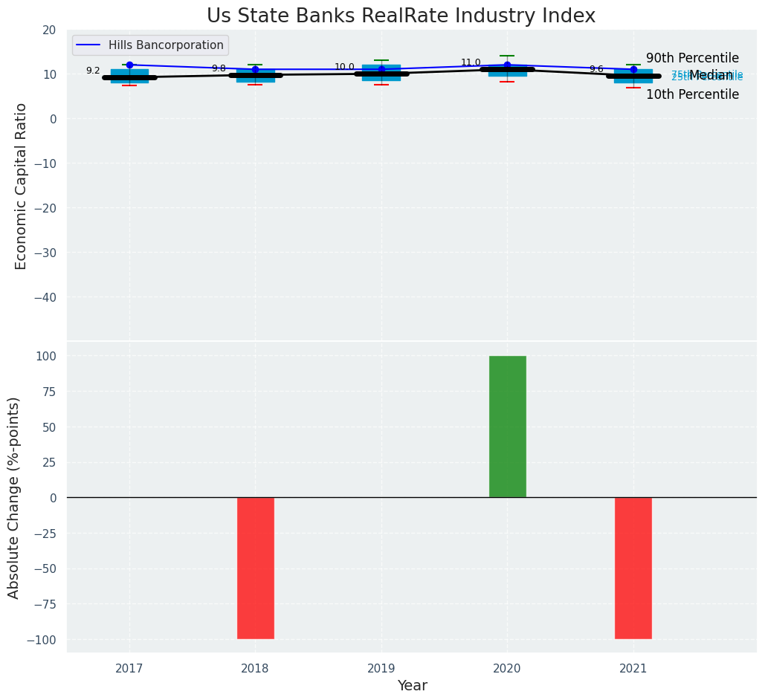Click the 2021 x-axis tick label
The height and width of the screenshot is (700, 765).
click(633, 668)
